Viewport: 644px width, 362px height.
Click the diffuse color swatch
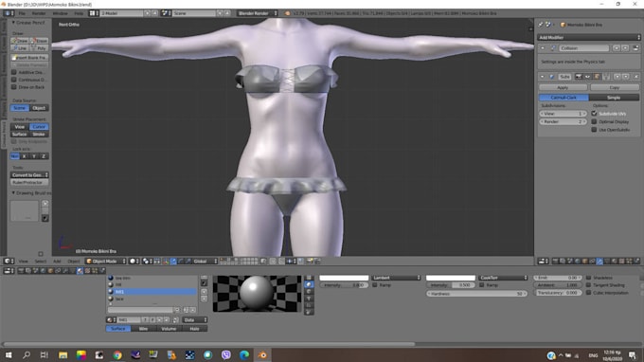(x=344, y=278)
